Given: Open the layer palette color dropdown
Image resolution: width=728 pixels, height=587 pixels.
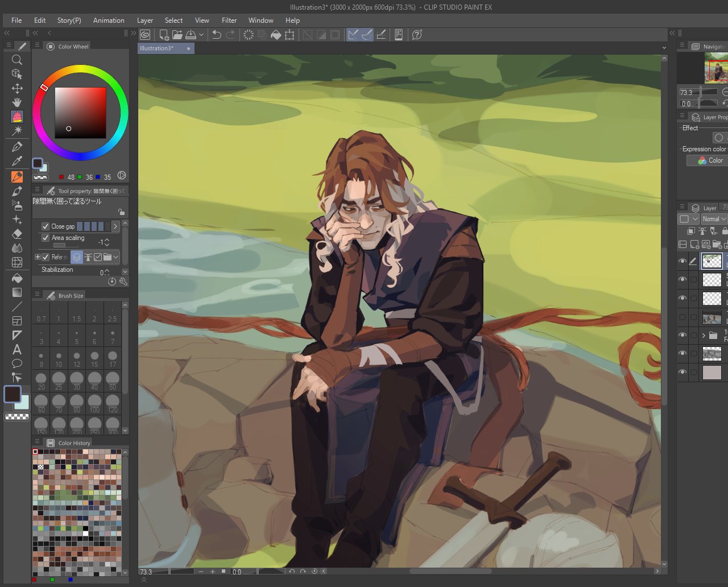Looking at the screenshot, I should click(x=688, y=219).
